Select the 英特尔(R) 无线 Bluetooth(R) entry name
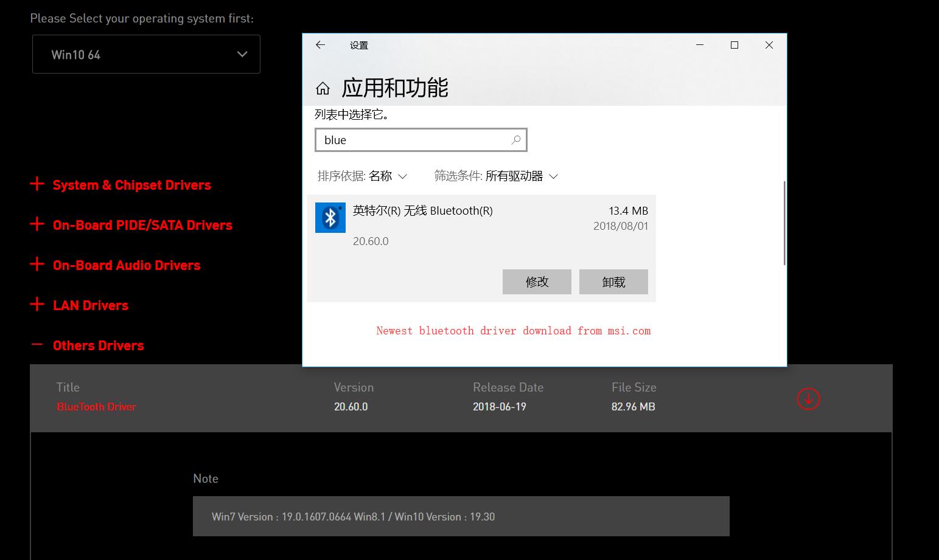 click(x=423, y=211)
